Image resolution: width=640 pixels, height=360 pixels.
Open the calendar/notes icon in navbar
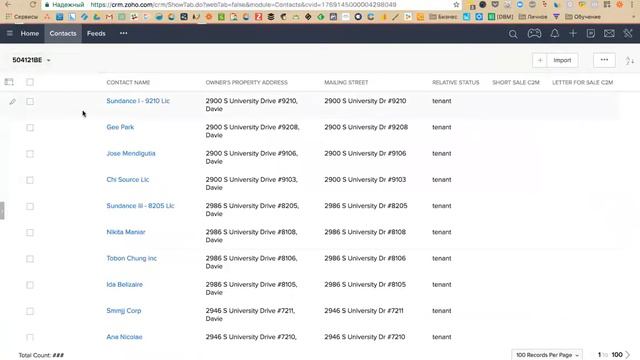(x=591, y=33)
